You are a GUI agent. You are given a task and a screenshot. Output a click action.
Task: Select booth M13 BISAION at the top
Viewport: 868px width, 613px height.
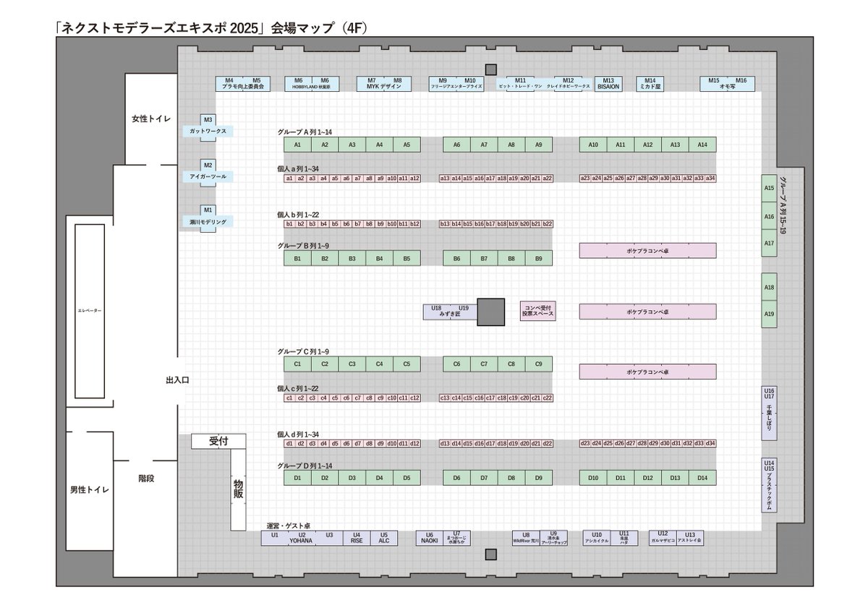click(610, 84)
